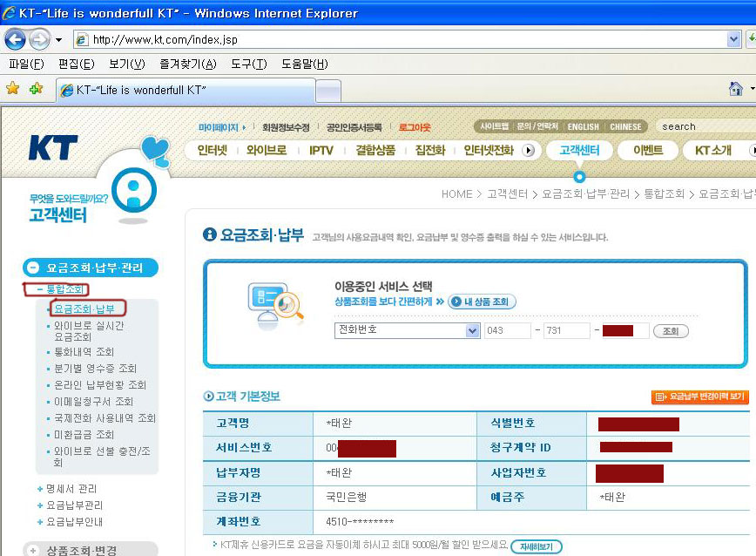This screenshot has width=756, height=556.
Task: Collapse the 요금조회·납부·관리 section
Action: (x=32, y=268)
